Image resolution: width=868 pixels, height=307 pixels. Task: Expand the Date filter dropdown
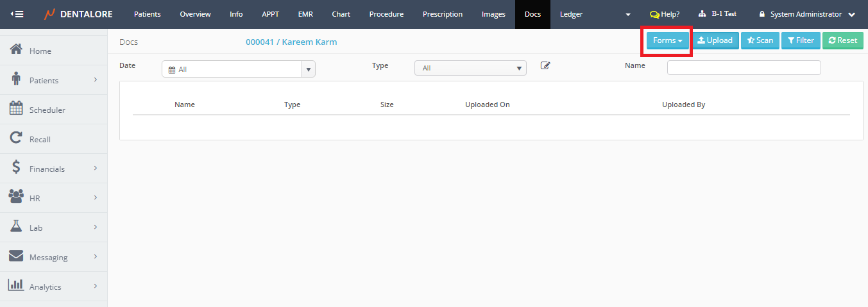[x=308, y=69]
